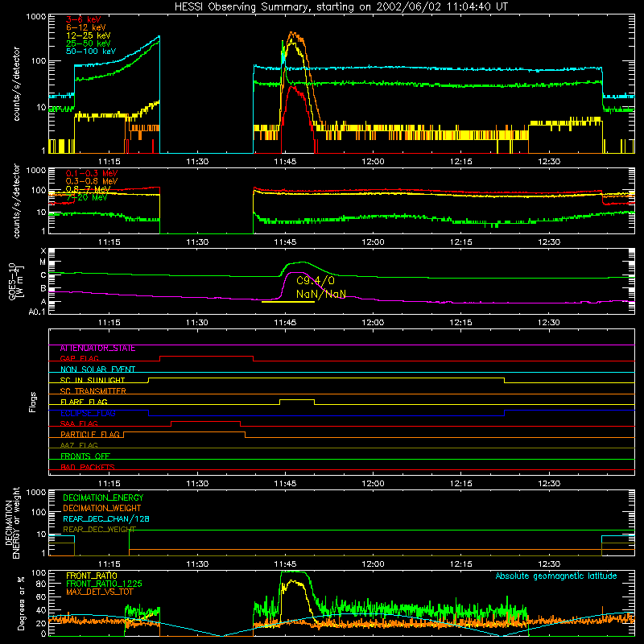Select the FRONTS_OFF flag label
The width and height of the screenshot is (644, 644).
(85, 456)
